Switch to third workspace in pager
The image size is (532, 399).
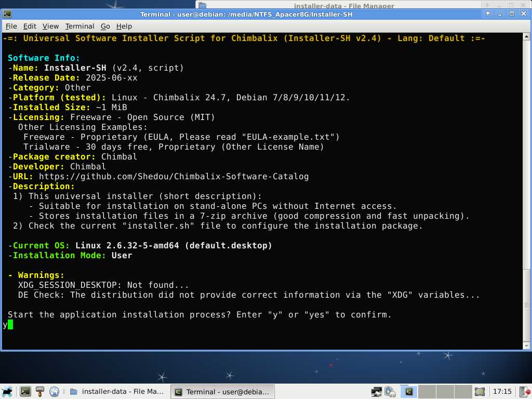click(445, 392)
